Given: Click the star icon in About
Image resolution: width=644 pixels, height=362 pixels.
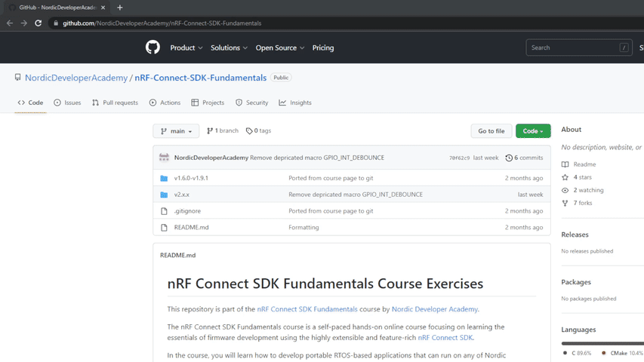Looking at the screenshot, I should click(565, 177).
